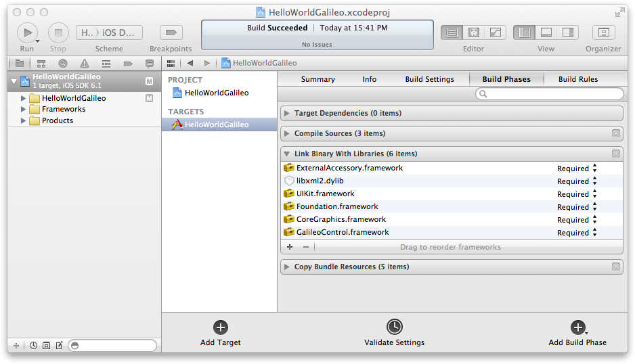
Task: Select the Version editor icon
Action: (496, 32)
